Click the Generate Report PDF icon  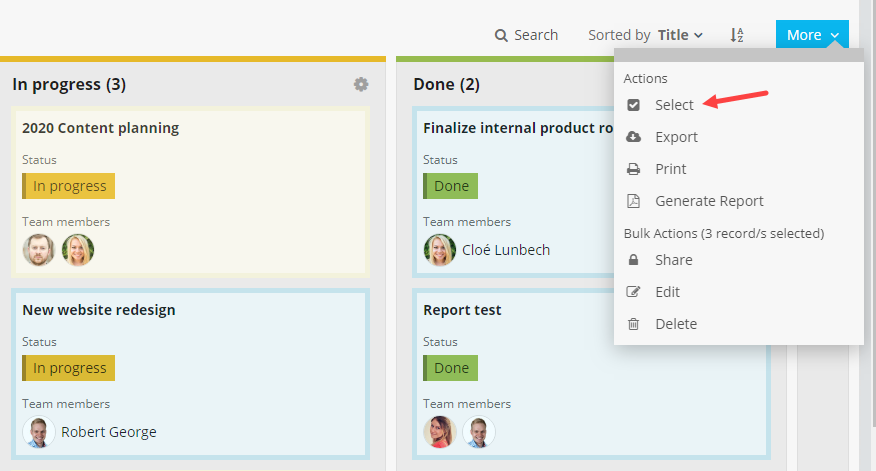coord(633,201)
